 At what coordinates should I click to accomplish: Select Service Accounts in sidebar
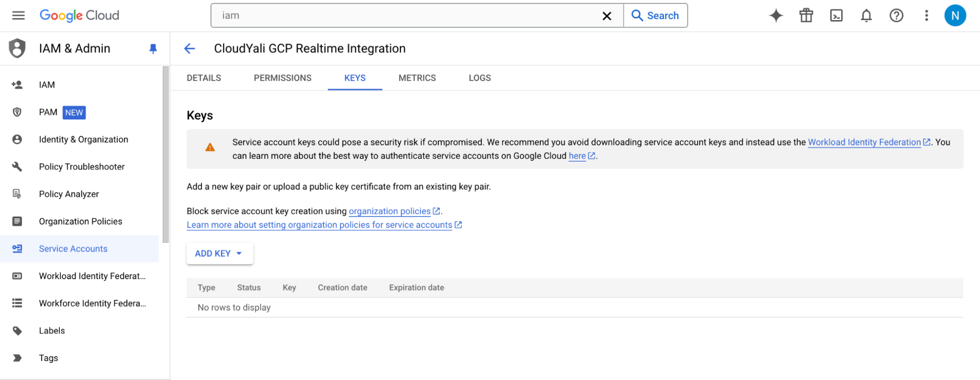click(79, 249)
